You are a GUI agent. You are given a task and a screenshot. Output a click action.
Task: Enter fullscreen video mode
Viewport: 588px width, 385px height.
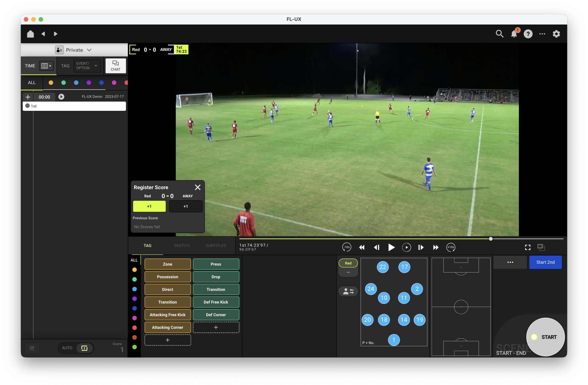click(x=527, y=247)
